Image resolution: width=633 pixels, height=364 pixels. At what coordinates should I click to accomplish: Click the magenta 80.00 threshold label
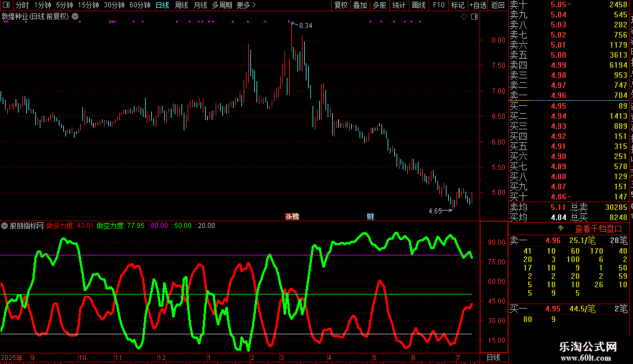[x=159, y=226]
